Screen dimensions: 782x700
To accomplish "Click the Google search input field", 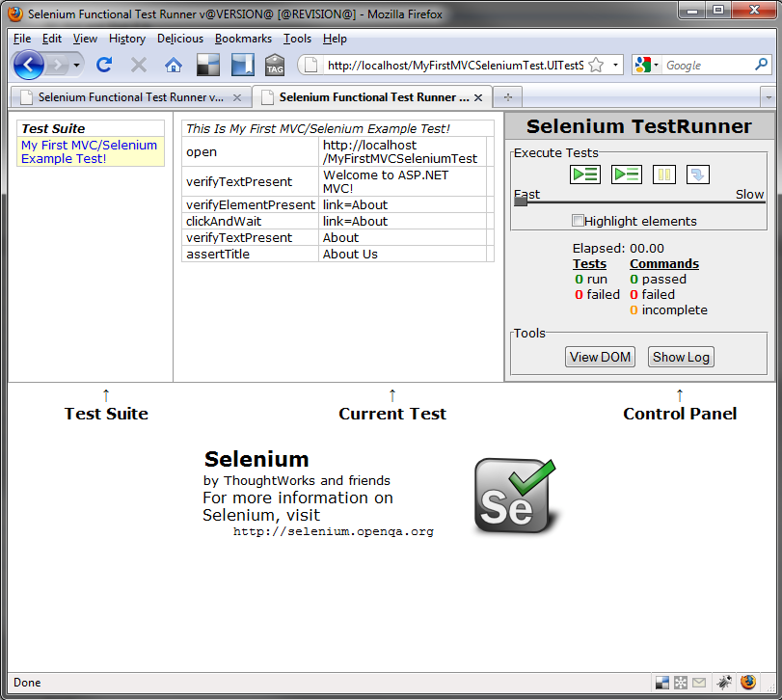I will (x=708, y=66).
